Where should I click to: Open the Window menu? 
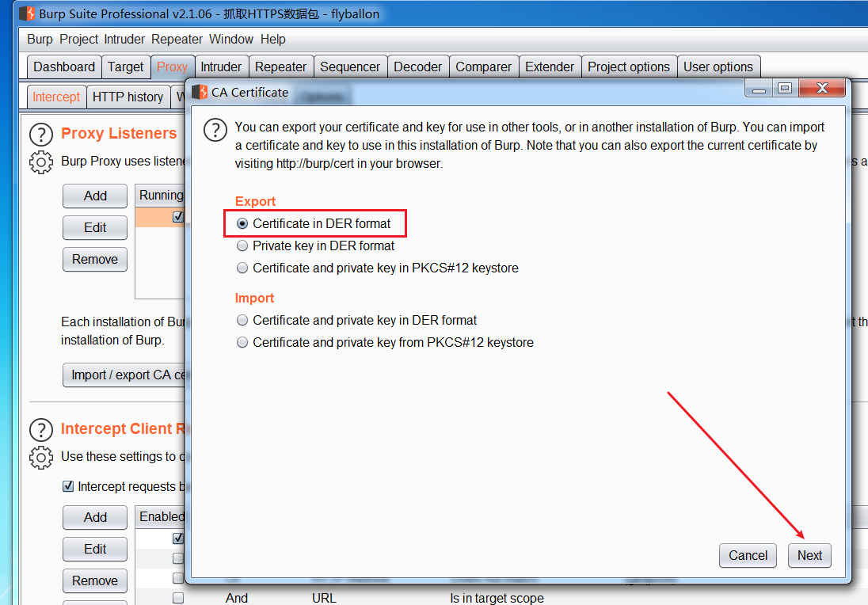tap(230, 40)
